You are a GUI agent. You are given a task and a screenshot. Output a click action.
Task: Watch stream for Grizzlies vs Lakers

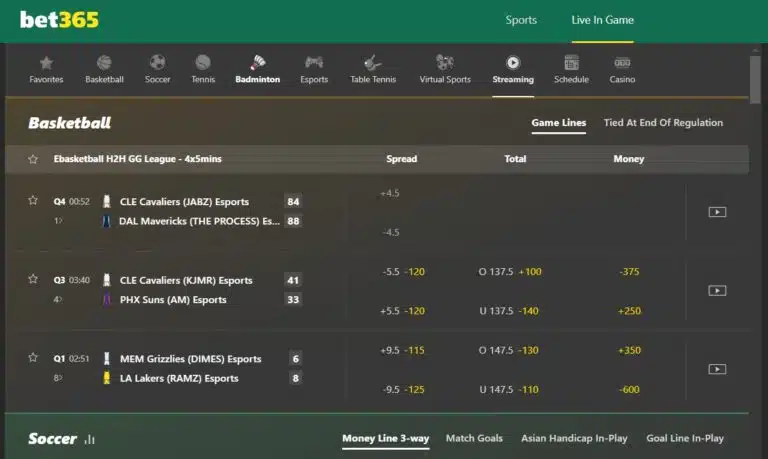717,369
